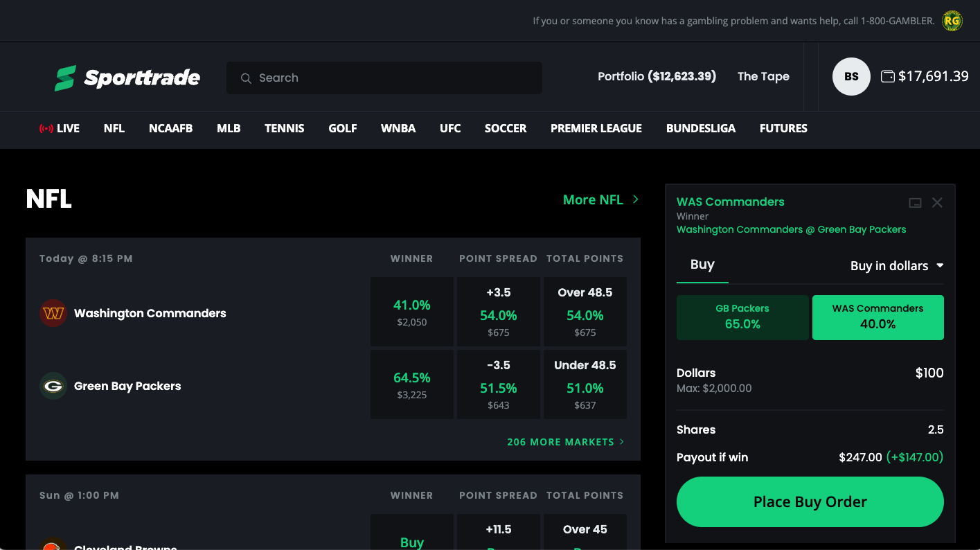Open the Buy in dollars dropdown
Image resolution: width=980 pixels, height=550 pixels.
tap(897, 266)
